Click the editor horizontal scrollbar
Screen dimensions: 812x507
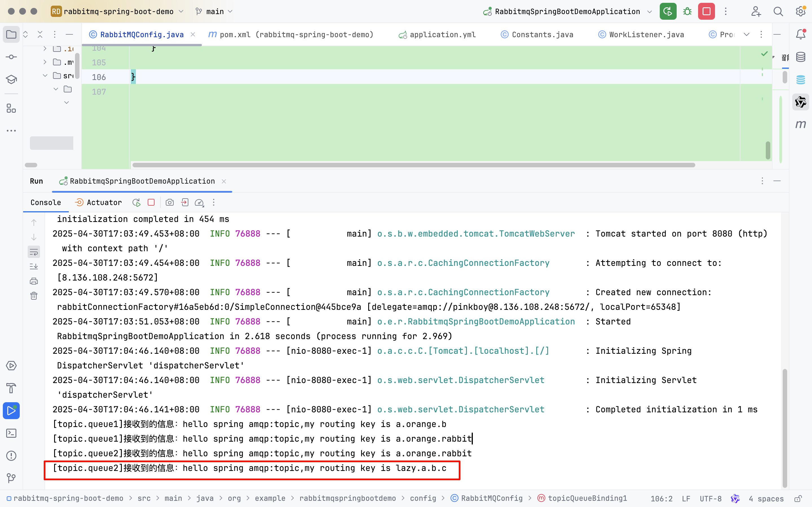pyautogui.click(x=413, y=165)
